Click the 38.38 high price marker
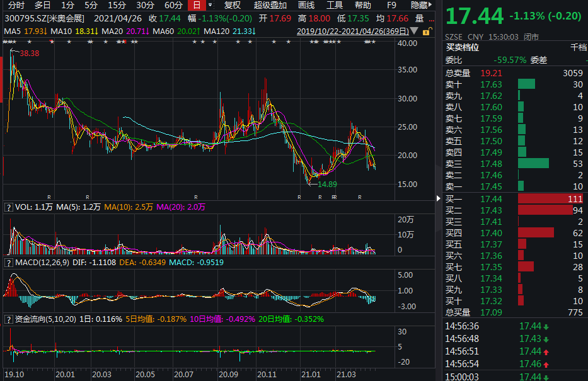Screen dimensions: 588x381 [x=29, y=53]
